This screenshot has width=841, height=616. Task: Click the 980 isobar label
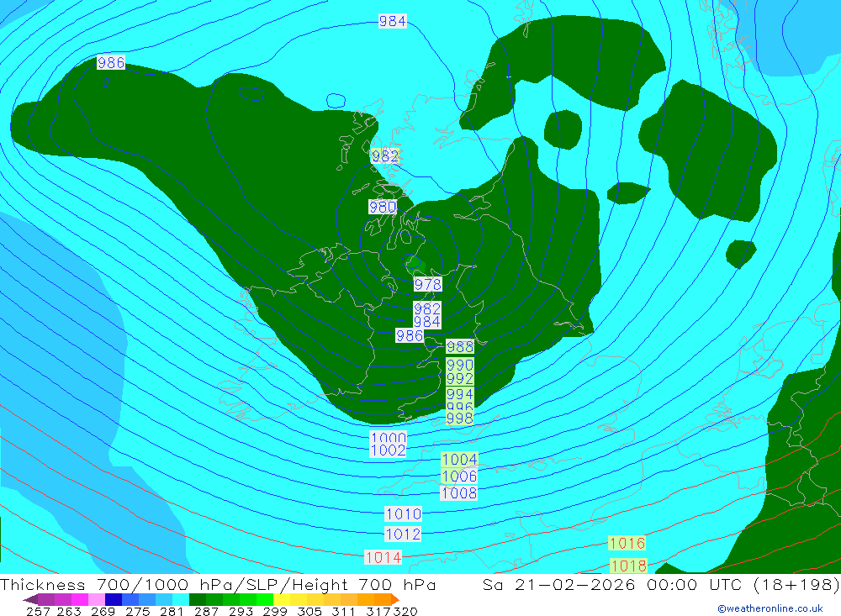pyautogui.click(x=383, y=207)
